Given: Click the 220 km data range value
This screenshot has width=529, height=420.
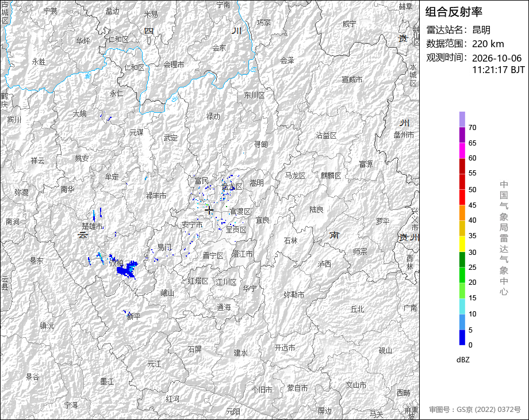Looking at the screenshot, I should tap(488, 44).
